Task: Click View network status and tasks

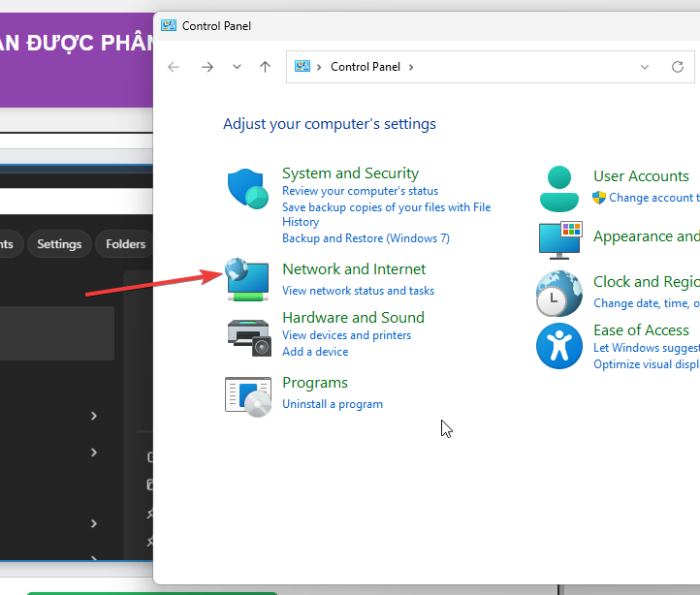Action: [x=358, y=291]
